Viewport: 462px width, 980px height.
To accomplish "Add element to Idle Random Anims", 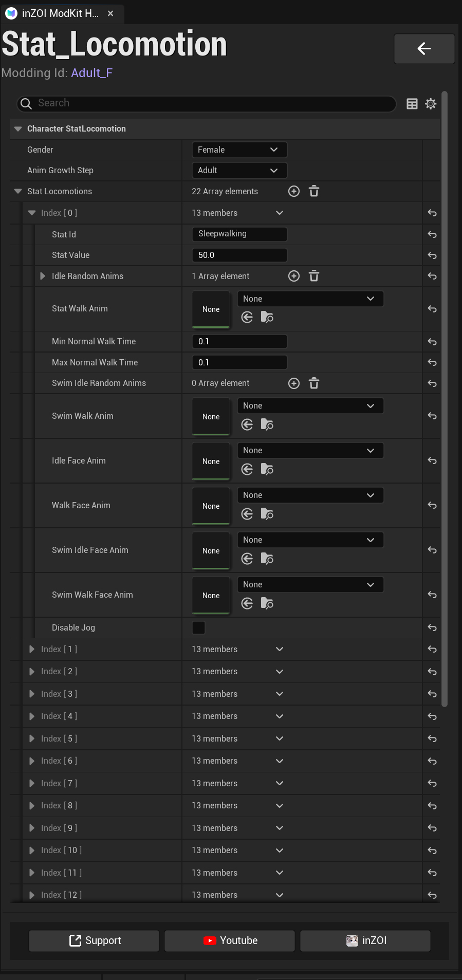I will pos(294,276).
